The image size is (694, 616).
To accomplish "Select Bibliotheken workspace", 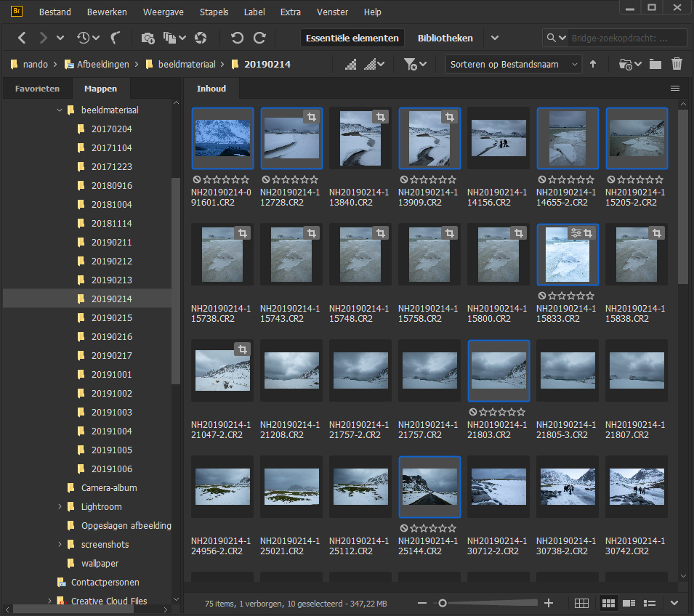I will pos(445,38).
